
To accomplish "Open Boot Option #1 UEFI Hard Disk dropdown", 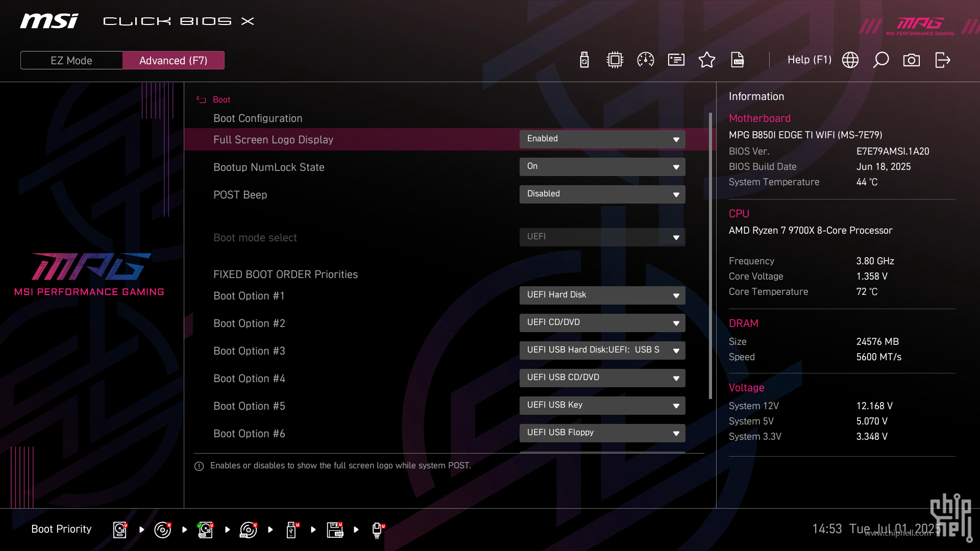I will pos(602,295).
